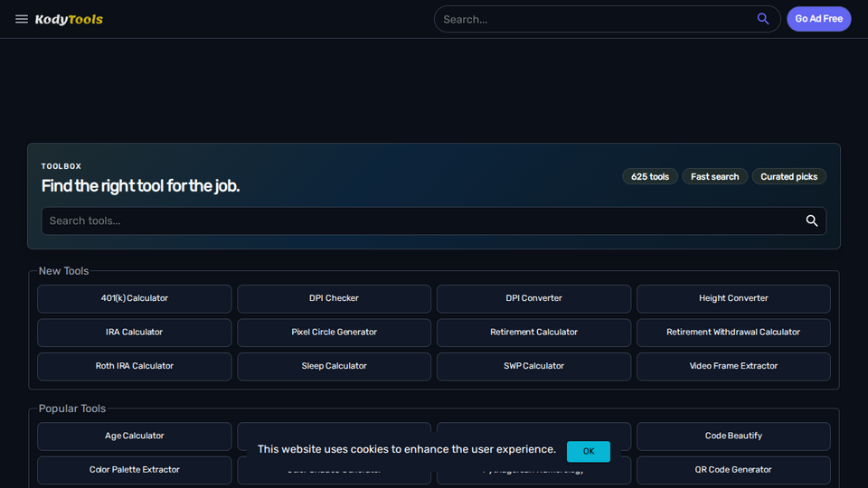
Task: Focus the Search tools field
Action: pyautogui.click(x=433, y=221)
